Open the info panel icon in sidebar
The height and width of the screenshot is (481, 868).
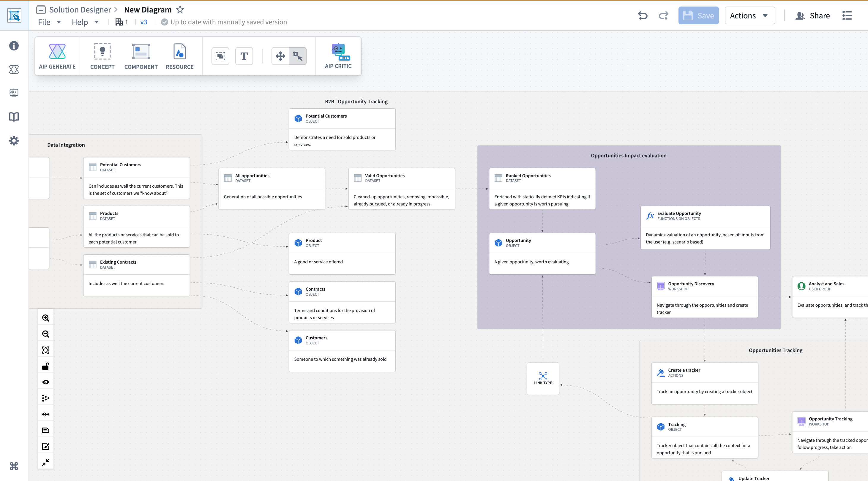[14, 45]
